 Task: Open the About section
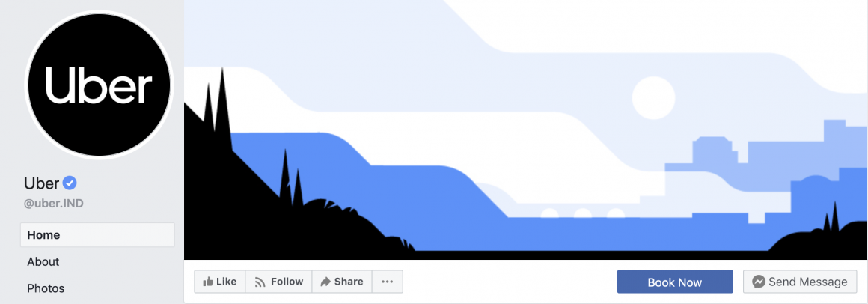click(x=43, y=261)
